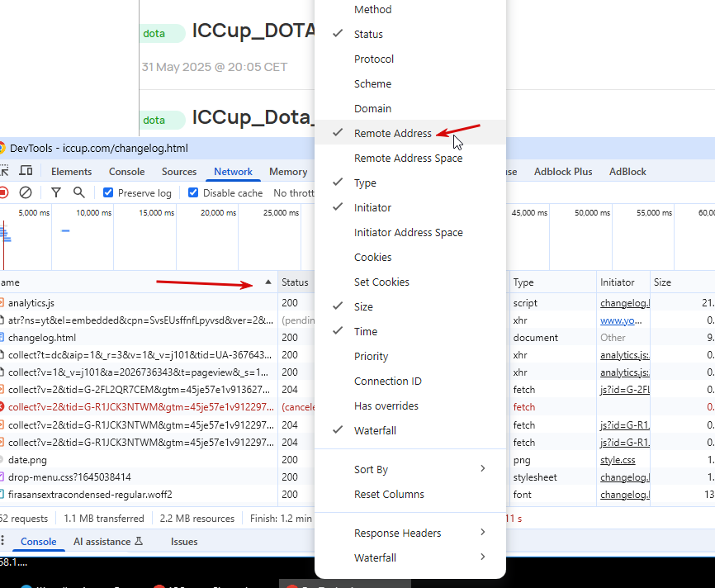
Task: Open js?id=G-2FL initiator link
Action: click(x=625, y=390)
